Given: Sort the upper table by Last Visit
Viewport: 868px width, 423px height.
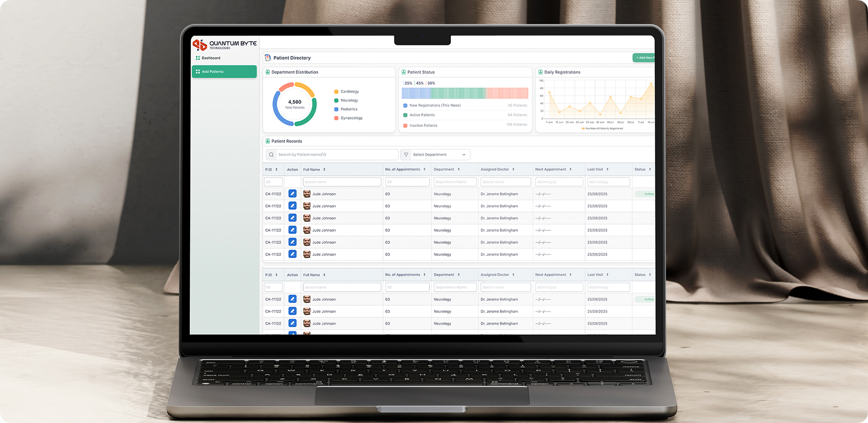Looking at the screenshot, I should (607, 170).
